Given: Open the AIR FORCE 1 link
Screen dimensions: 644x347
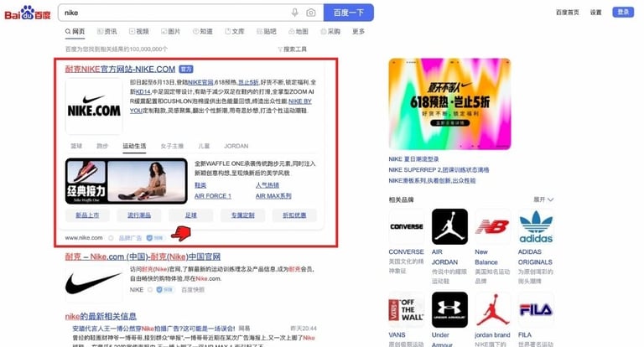Looking at the screenshot, I should coord(213,196).
